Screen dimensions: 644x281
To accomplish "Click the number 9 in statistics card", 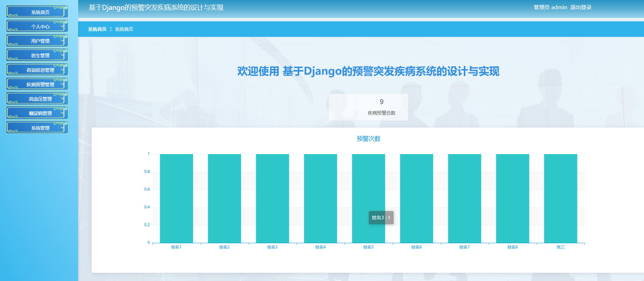I will coord(382,102).
